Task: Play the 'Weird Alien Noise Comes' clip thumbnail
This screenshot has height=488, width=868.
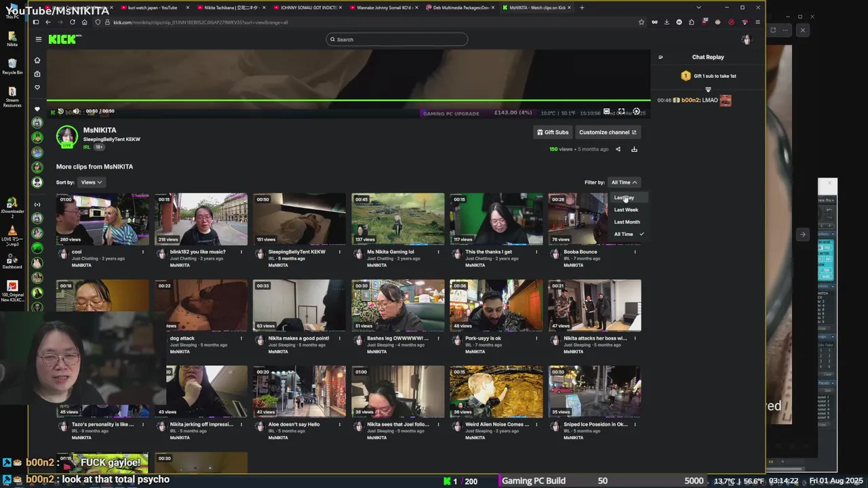Action: pyautogui.click(x=496, y=392)
